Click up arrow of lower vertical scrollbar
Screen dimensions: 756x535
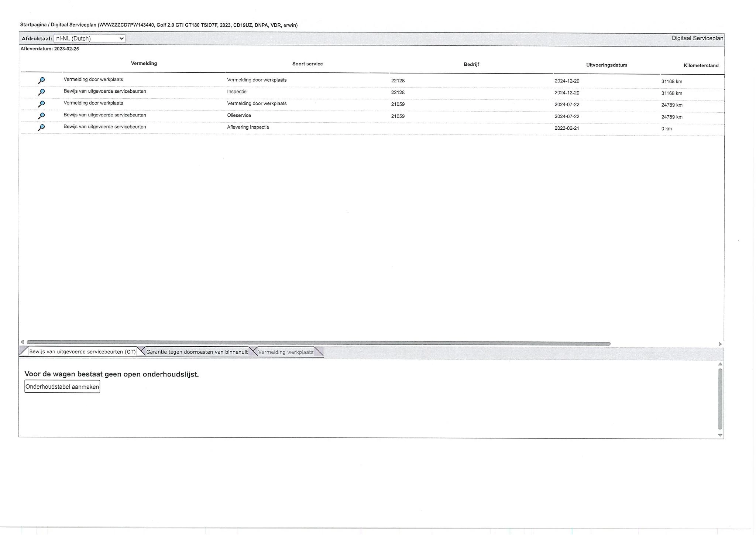pos(720,364)
